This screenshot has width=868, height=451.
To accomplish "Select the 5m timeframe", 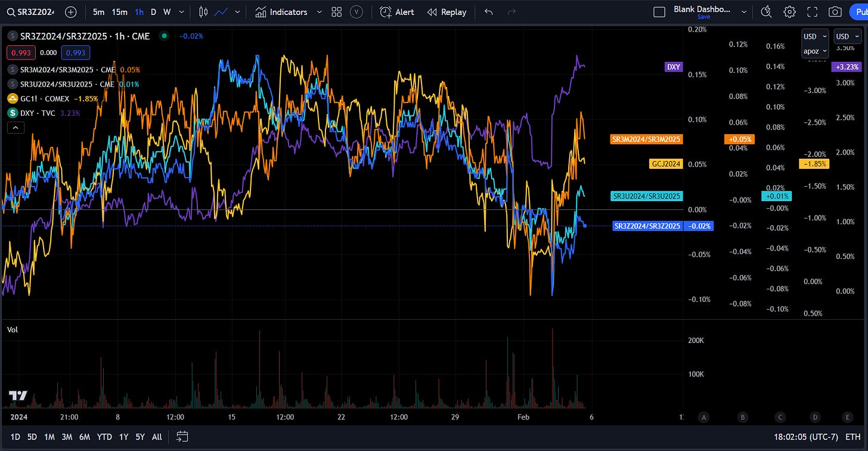I will point(99,12).
